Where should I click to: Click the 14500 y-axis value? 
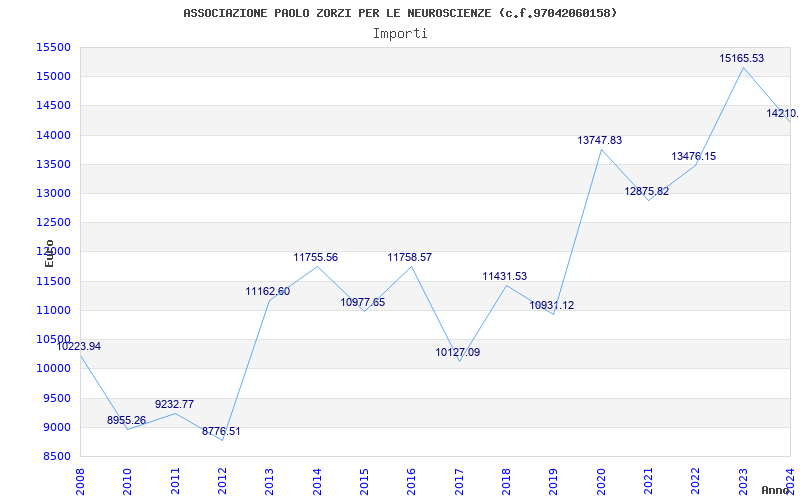coord(53,106)
